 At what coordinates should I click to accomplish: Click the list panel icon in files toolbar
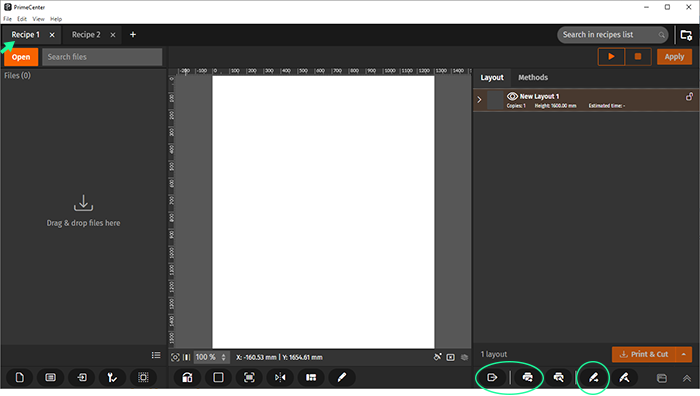[51, 378]
